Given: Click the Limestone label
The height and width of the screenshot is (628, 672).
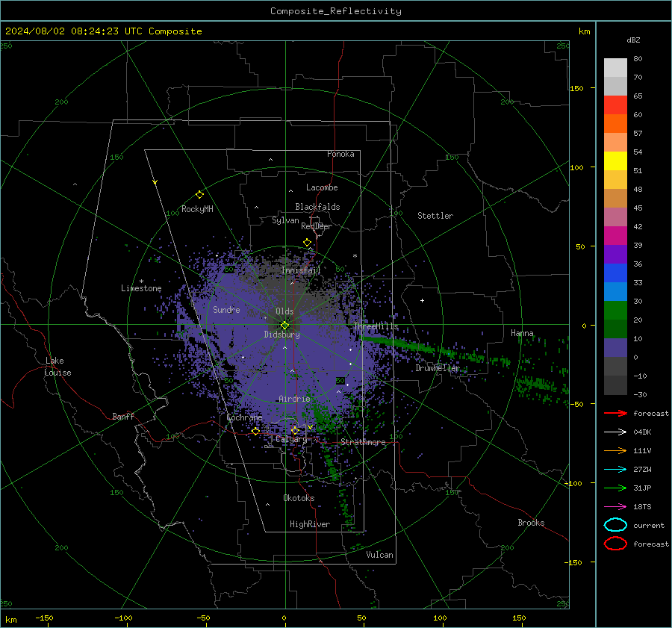Looking at the screenshot, I should click(141, 288).
